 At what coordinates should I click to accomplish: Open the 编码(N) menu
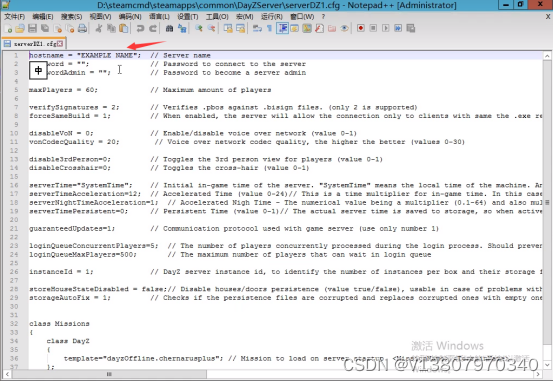click(x=130, y=17)
